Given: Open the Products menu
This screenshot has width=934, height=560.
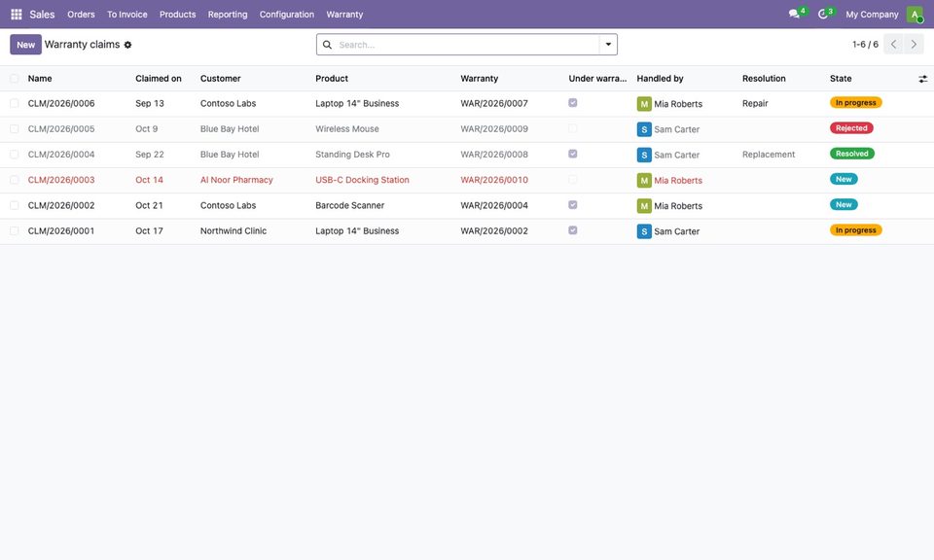Looking at the screenshot, I should click(177, 15).
